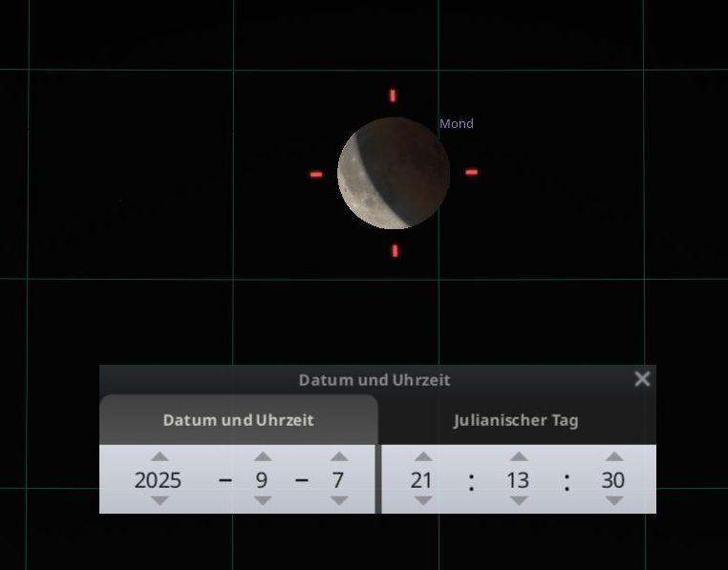The width and height of the screenshot is (728, 570).
Task: Increment the month using its up arrow
Action: point(262,457)
